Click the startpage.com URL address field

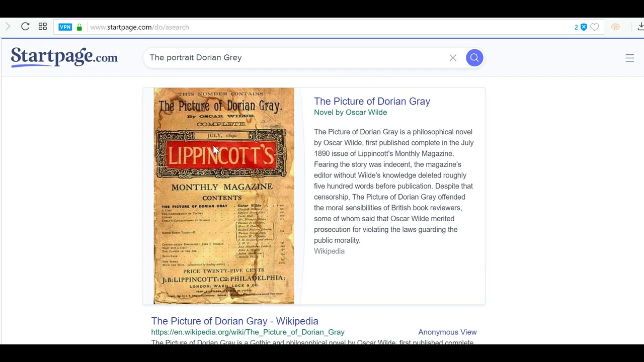(x=139, y=27)
